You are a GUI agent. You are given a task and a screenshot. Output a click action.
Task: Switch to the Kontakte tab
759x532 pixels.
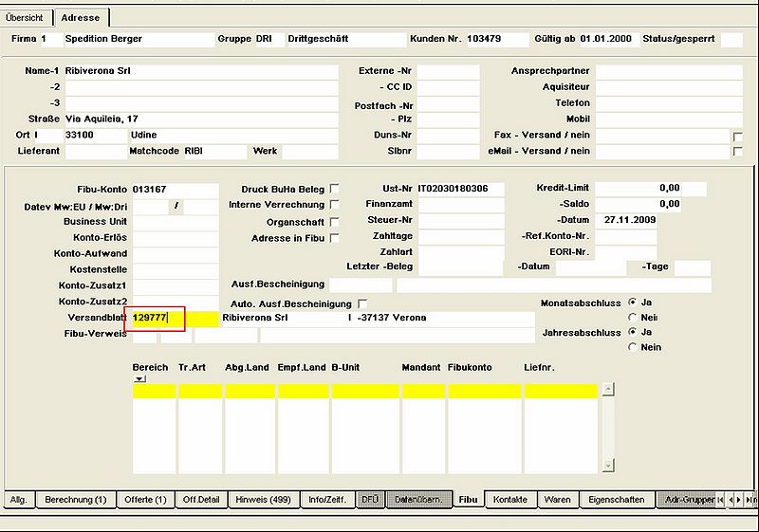tap(510, 500)
